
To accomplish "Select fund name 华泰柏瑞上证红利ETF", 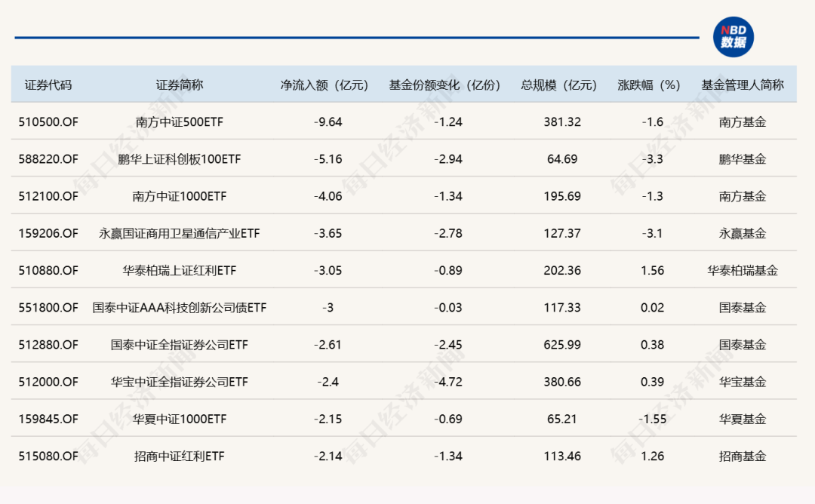I will coord(180,271).
